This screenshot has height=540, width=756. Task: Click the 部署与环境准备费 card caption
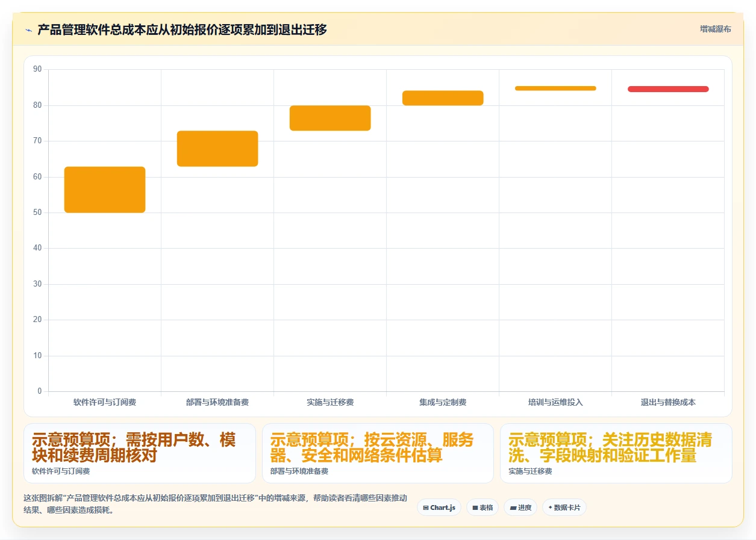point(299,471)
